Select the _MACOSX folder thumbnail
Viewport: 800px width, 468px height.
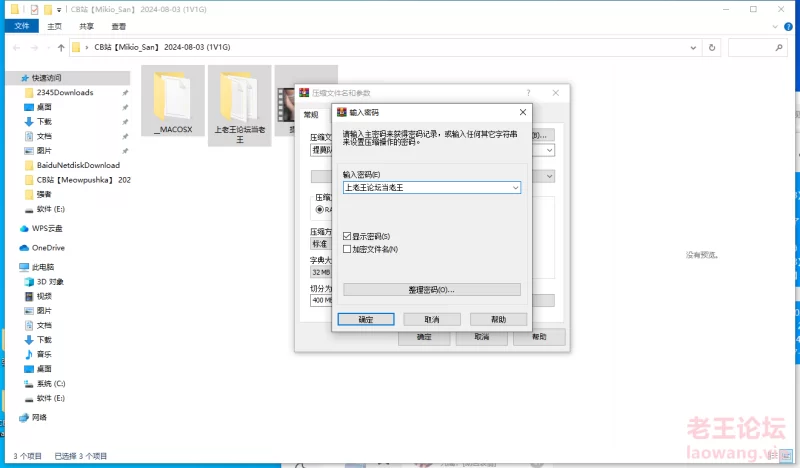point(173,101)
